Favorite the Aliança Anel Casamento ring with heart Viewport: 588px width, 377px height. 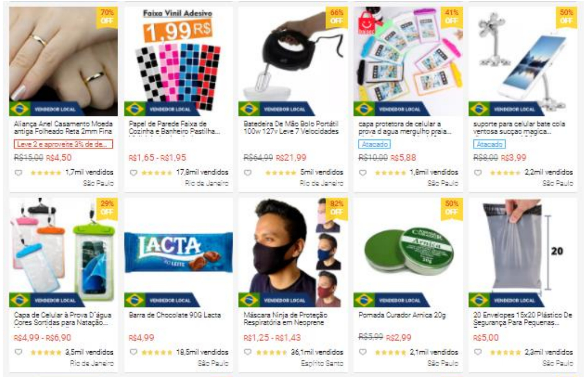18,173
